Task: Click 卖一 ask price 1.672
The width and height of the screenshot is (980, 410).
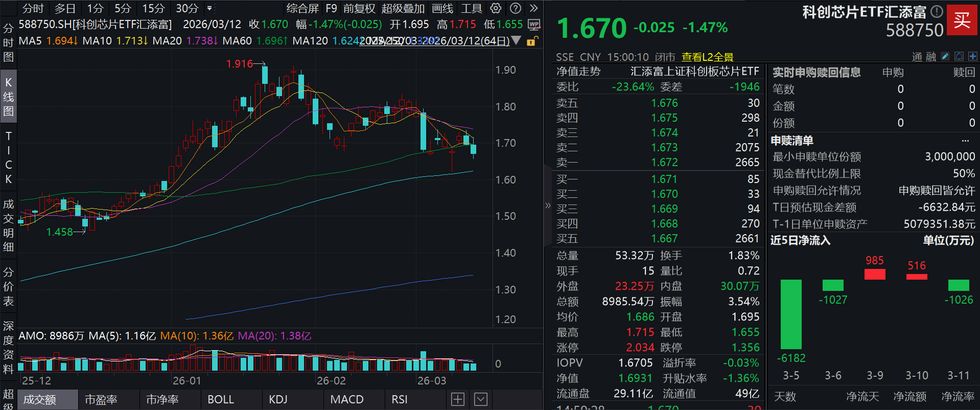Action: [x=664, y=162]
